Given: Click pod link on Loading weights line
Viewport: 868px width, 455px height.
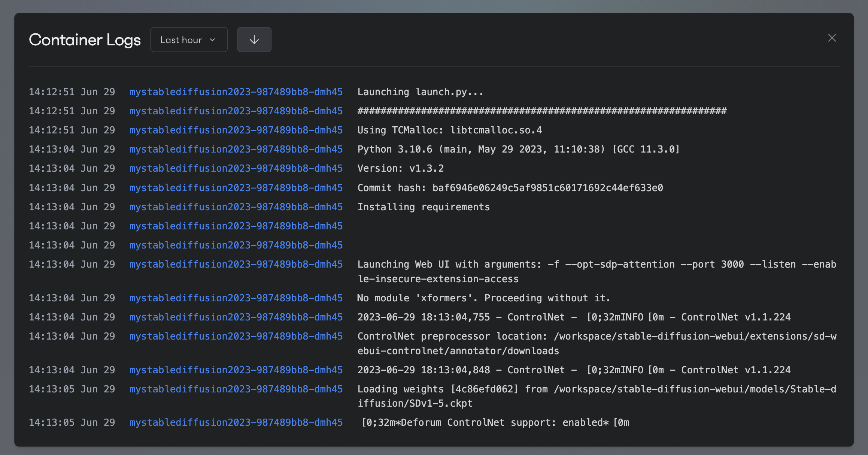Looking at the screenshot, I should (x=236, y=389).
